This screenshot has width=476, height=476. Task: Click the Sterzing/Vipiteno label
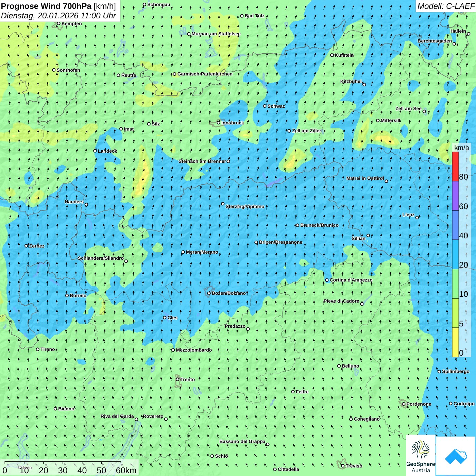(x=245, y=206)
